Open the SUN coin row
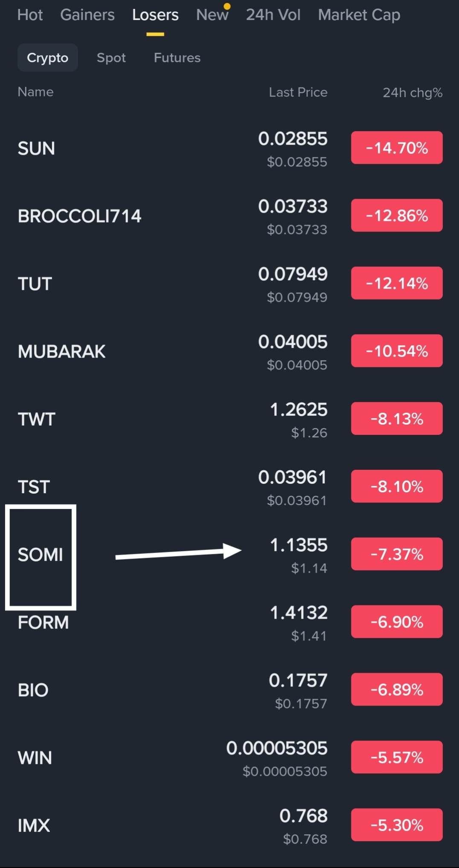Viewport: 459px width, 868px height. coord(229,148)
